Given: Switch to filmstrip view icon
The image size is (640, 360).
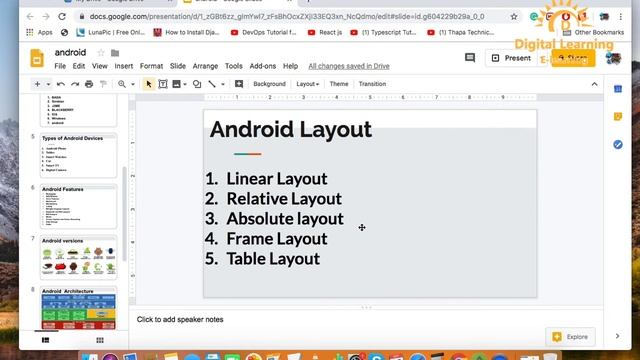Looking at the screenshot, I should [45, 340].
